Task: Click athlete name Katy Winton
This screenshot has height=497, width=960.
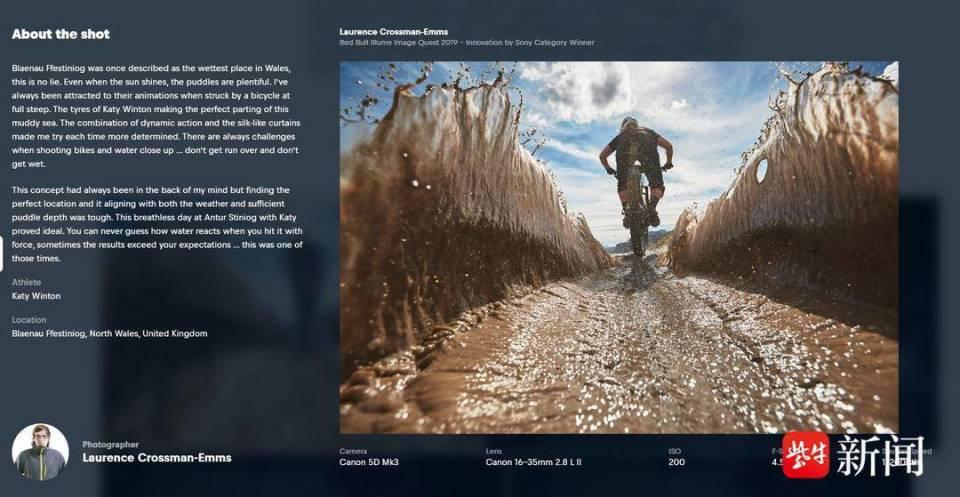Action: (36, 296)
